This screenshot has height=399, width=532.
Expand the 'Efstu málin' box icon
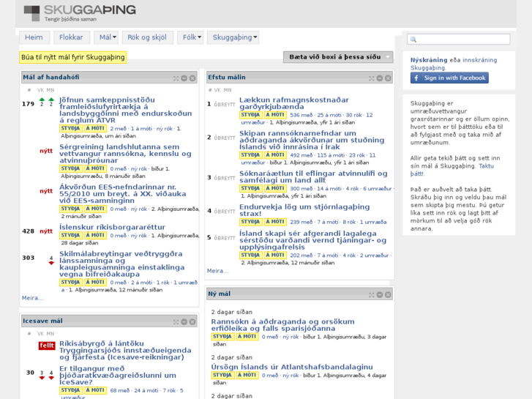coord(372,78)
